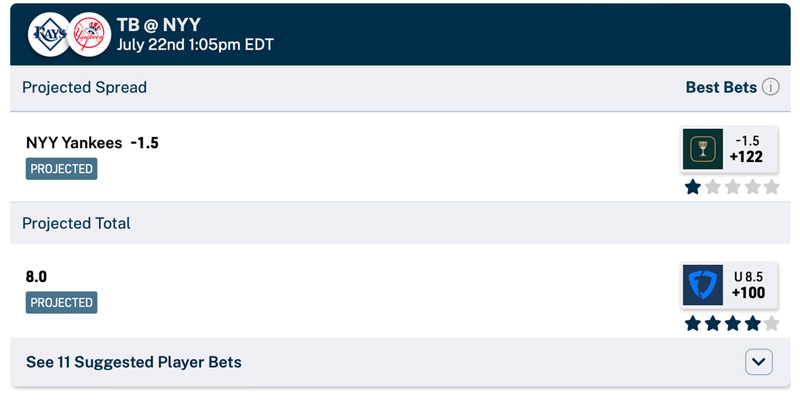
Task: Open See 11 Suggested Player Bets row
Action: (400, 362)
